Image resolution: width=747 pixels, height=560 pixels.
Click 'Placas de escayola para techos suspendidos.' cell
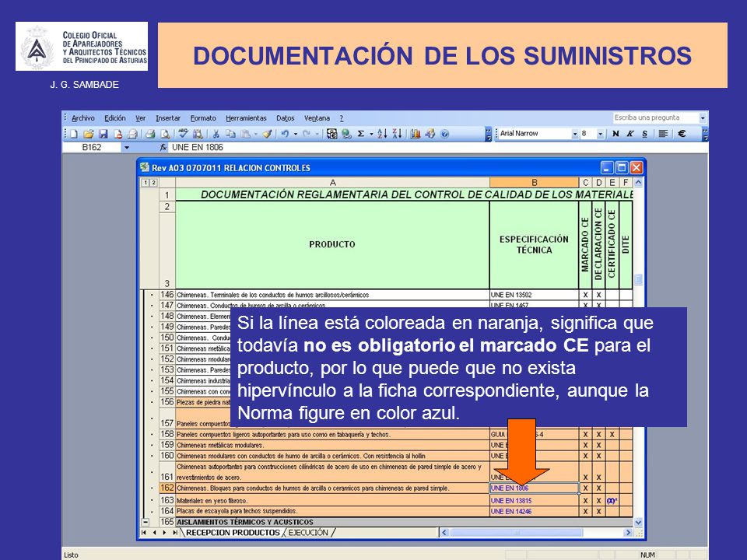click(x=332, y=512)
